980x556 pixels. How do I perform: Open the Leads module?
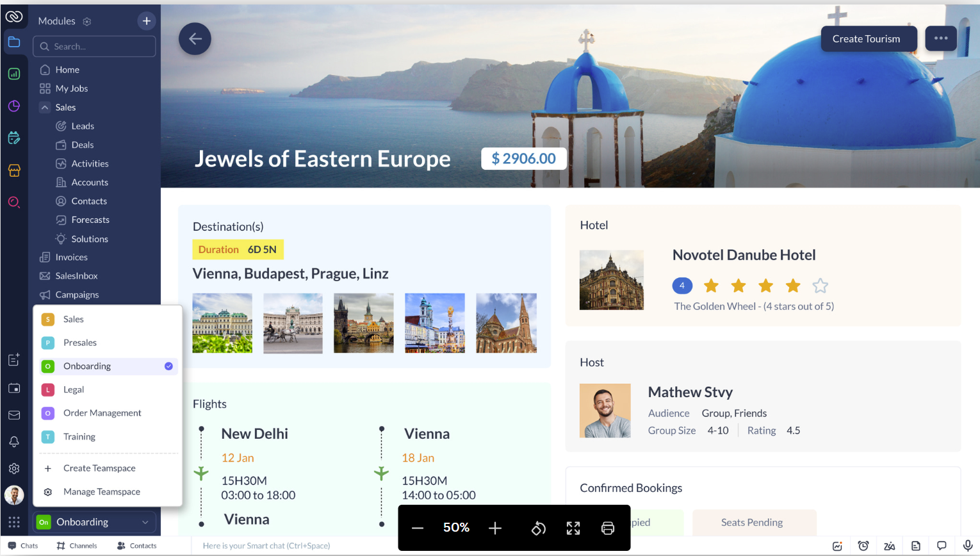[x=83, y=126]
